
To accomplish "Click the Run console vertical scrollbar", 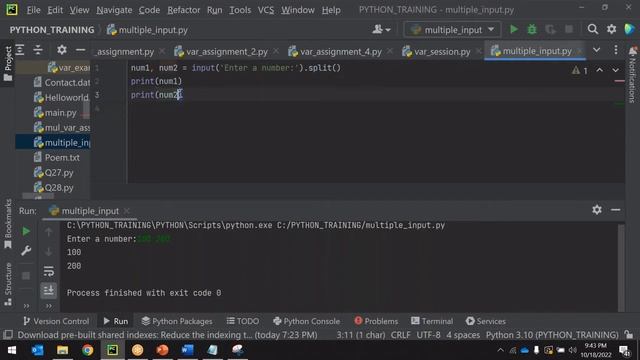I will [x=621, y=267].
